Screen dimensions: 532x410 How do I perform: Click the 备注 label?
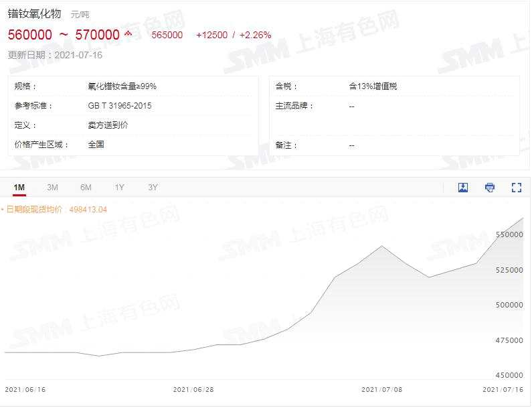[286, 145]
